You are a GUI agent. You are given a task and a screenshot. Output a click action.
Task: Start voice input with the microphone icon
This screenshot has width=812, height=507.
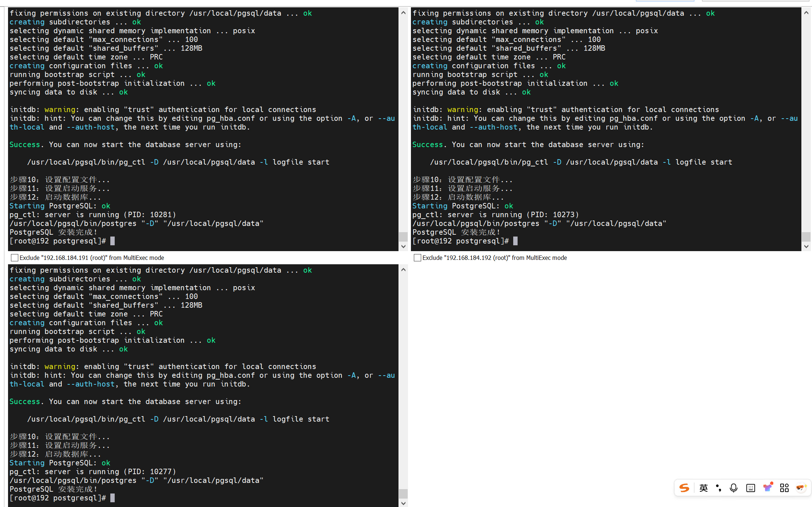click(733, 488)
